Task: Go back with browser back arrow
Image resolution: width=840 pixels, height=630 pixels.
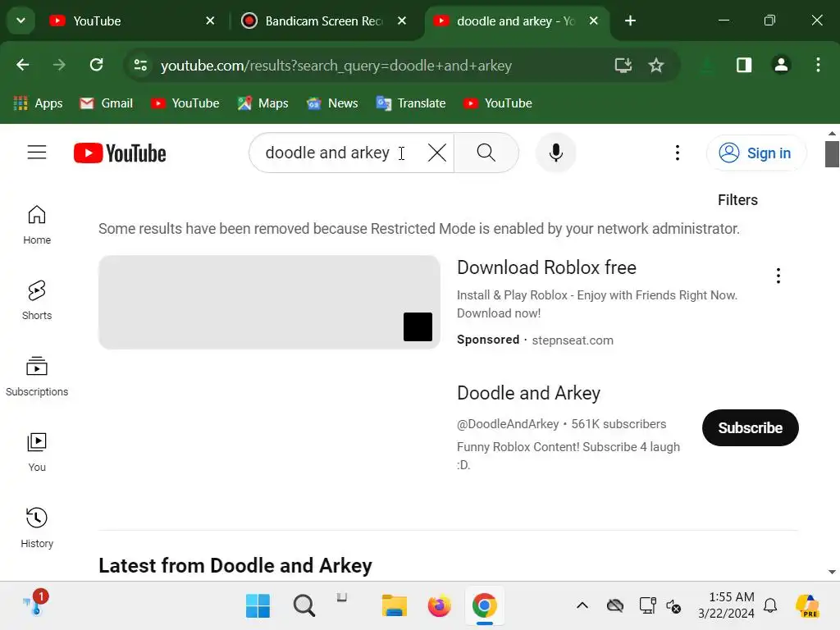Action: (22, 66)
